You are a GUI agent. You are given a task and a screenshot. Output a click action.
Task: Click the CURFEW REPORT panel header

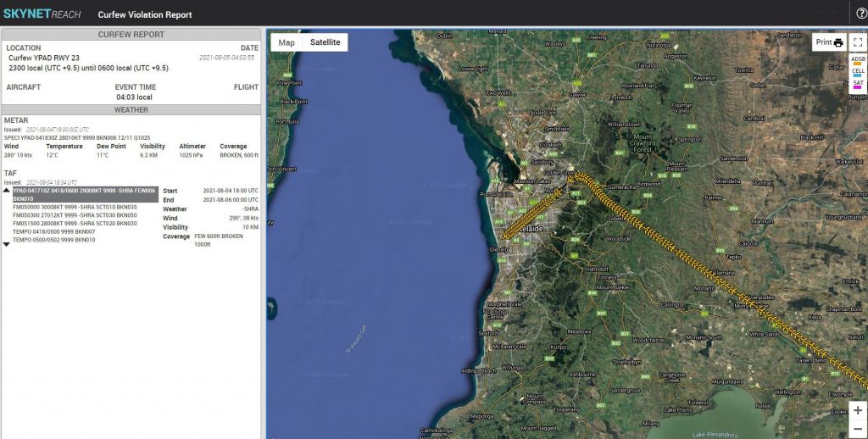tap(131, 34)
